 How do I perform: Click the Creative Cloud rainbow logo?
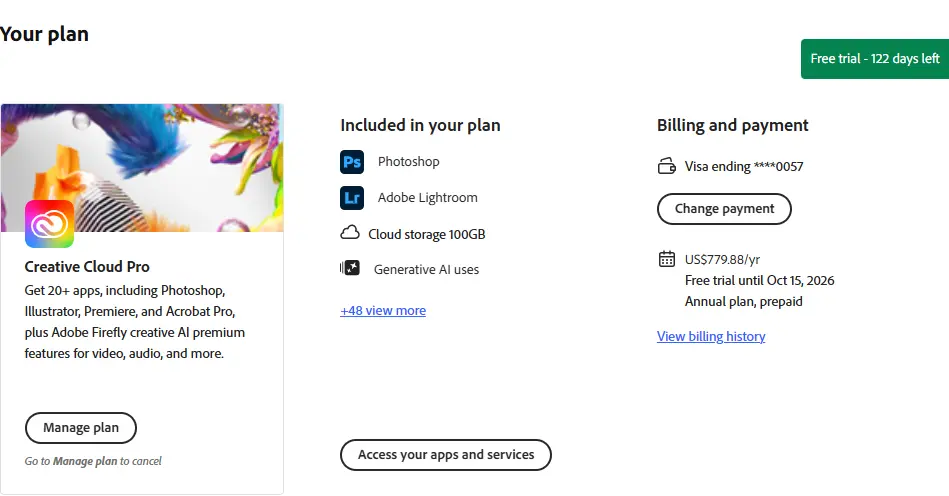pyautogui.click(x=50, y=224)
